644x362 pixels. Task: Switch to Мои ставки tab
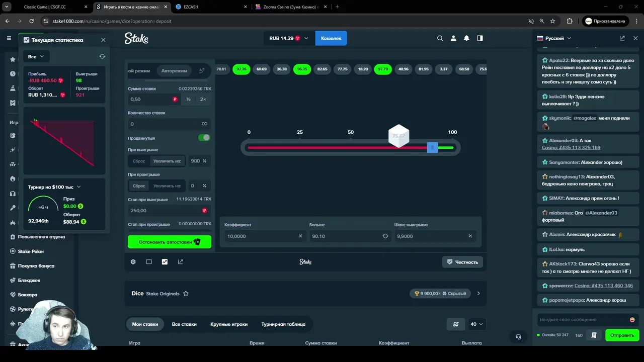click(x=145, y=324)
